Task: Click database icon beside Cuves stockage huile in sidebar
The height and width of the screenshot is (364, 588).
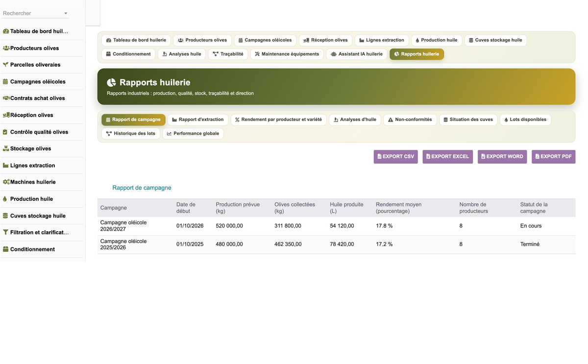Action: pos(6,216)
